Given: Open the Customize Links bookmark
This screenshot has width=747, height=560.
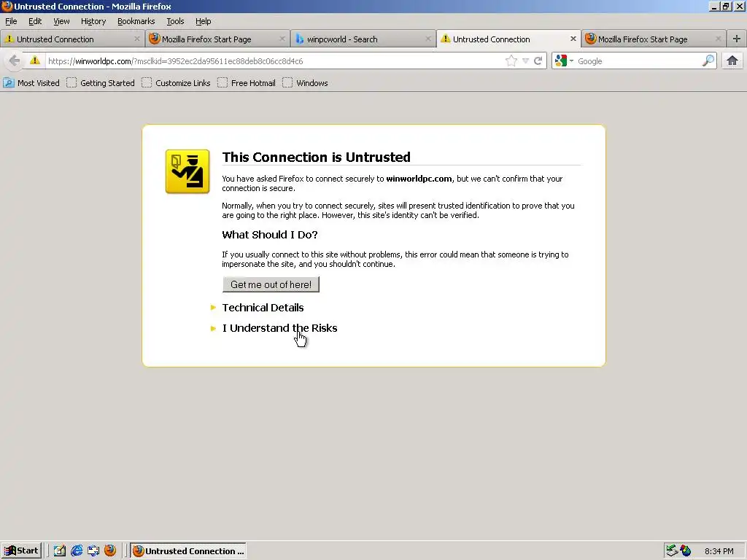Looking at the screenshot, I should pos(176,83).
